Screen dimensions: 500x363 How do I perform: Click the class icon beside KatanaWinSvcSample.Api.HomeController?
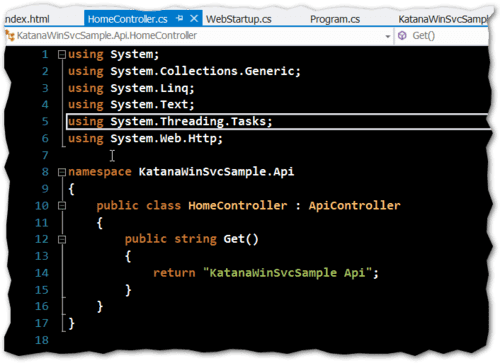[10, 36]
